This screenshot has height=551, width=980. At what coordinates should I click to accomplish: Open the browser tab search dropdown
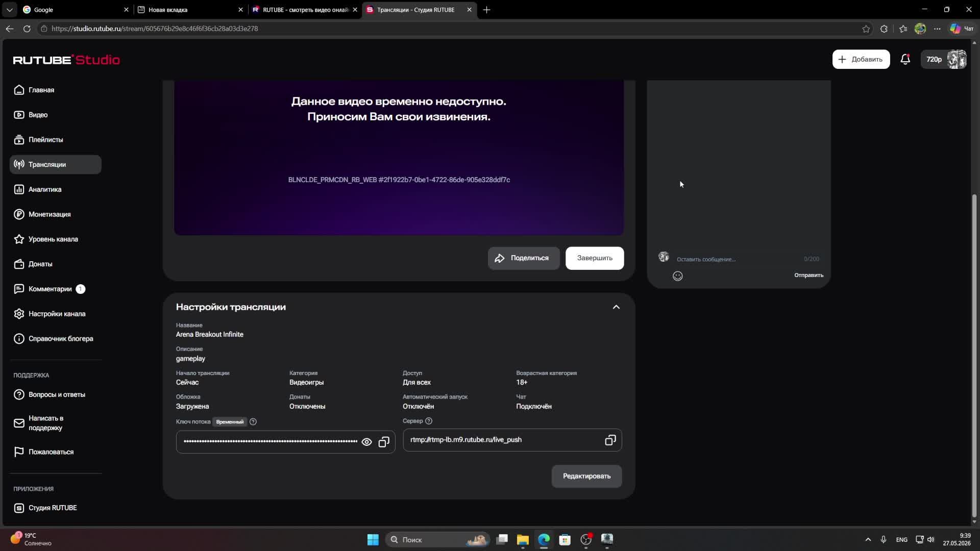9,10
